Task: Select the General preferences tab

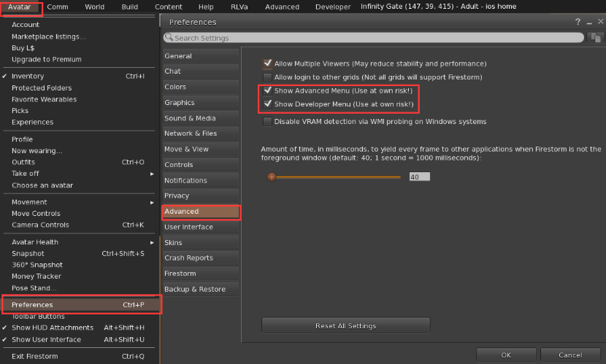Action: tap(201, 56)
